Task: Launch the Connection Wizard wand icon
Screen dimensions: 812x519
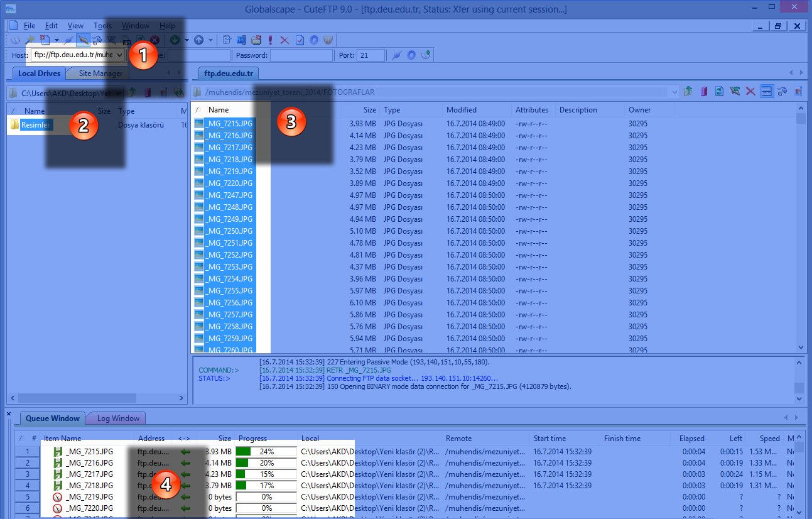Action: click(x=31, y=40)
